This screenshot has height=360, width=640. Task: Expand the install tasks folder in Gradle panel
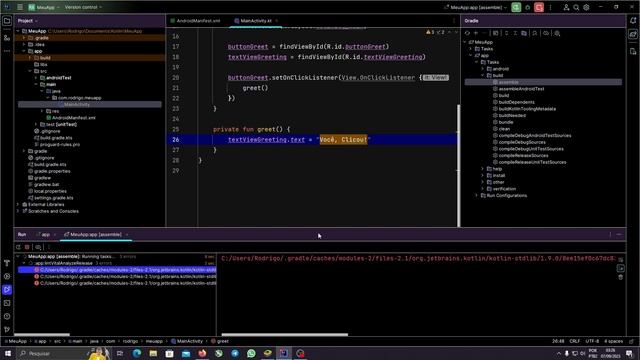coord(482,176)
